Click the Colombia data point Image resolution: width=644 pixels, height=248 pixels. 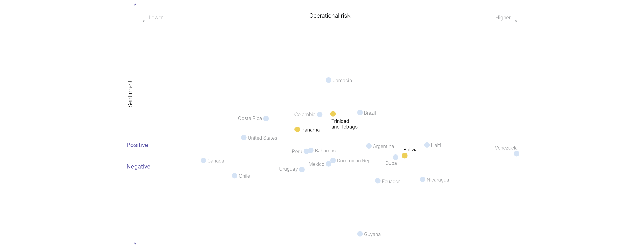tap(320, 115)
